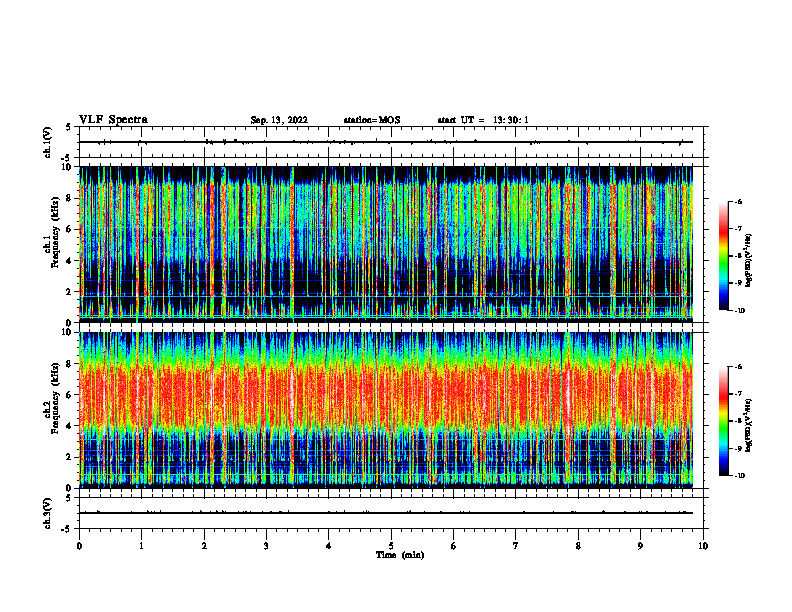Click the ch.1 frequency tick "6"

pyautogui.click(x=70, y=229)
